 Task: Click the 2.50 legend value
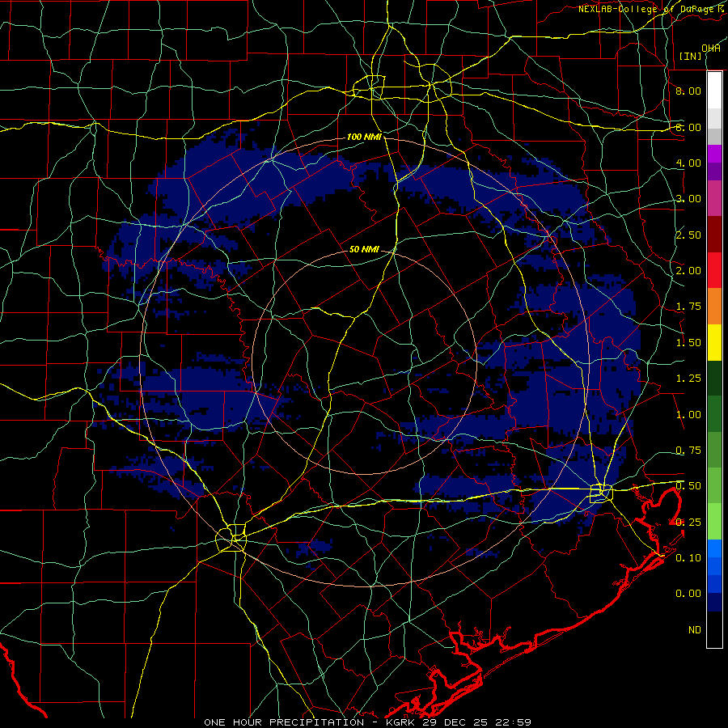click(x=688, y=235)
